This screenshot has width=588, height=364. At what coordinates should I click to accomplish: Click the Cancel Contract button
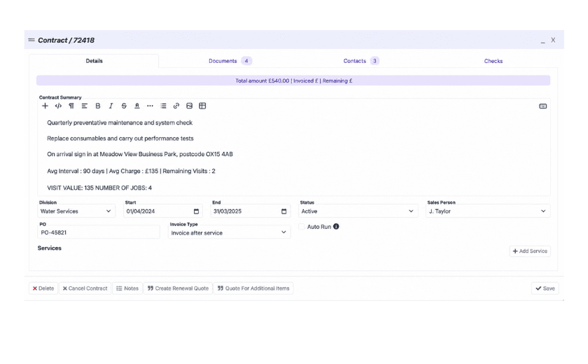click(85, 288)
